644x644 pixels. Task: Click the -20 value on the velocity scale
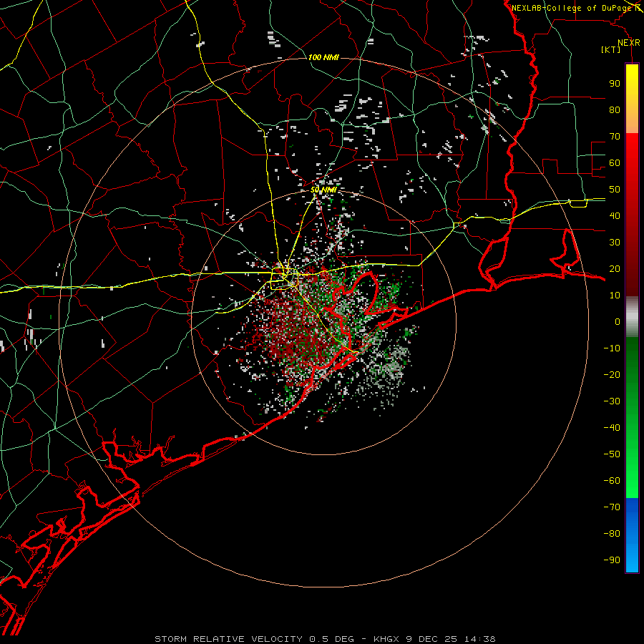612,375
